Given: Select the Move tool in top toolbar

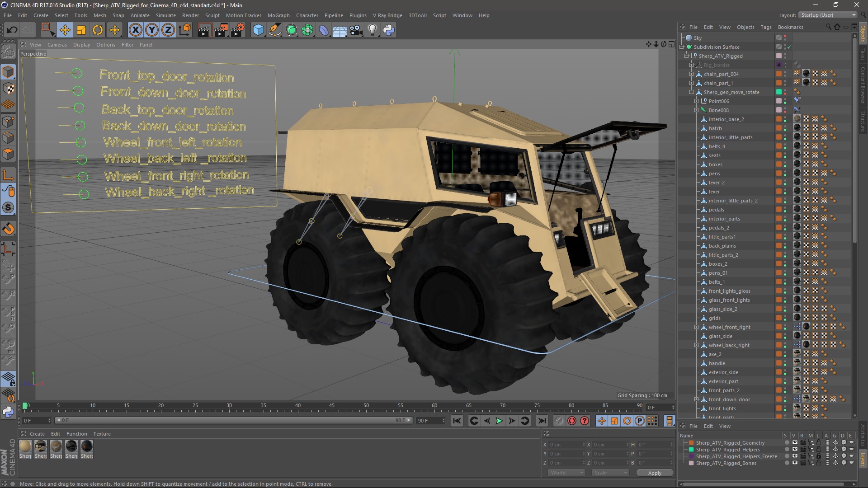Looking at the screenshot, I should [65, 30].
